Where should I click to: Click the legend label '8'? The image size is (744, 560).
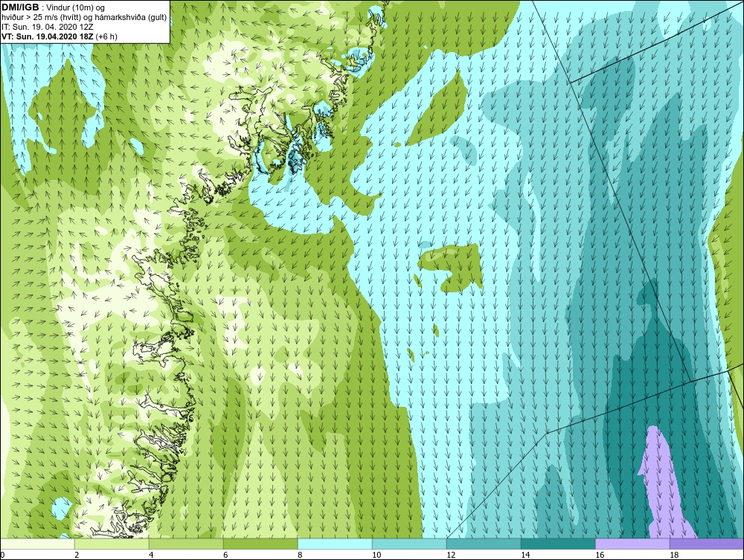300,555
